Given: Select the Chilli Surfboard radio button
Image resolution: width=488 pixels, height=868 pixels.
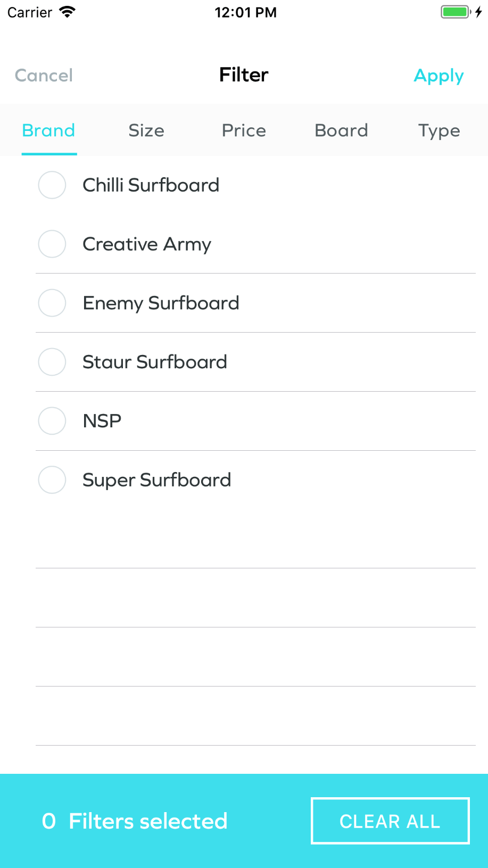Looking at the screenshot, I should 52,185.
